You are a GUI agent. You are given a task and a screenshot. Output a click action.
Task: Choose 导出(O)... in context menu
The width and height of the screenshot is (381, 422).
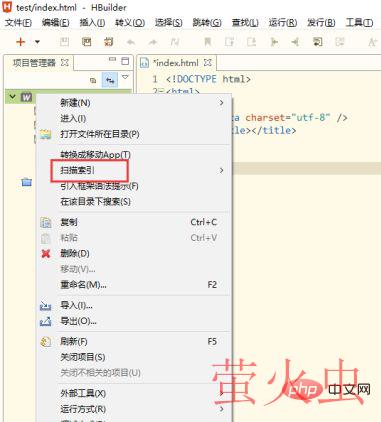(134, 321)
